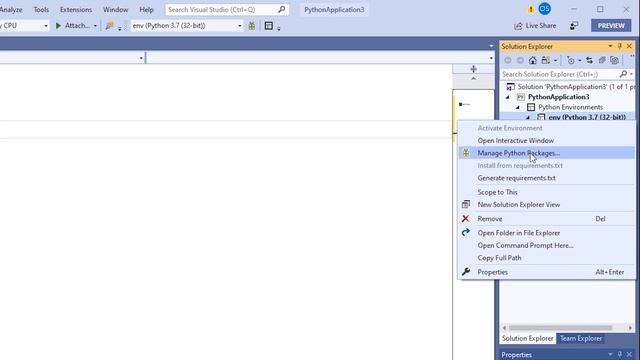Click the Live Share button
Viewport: 640px width, 360px height.
coord(536,26)
